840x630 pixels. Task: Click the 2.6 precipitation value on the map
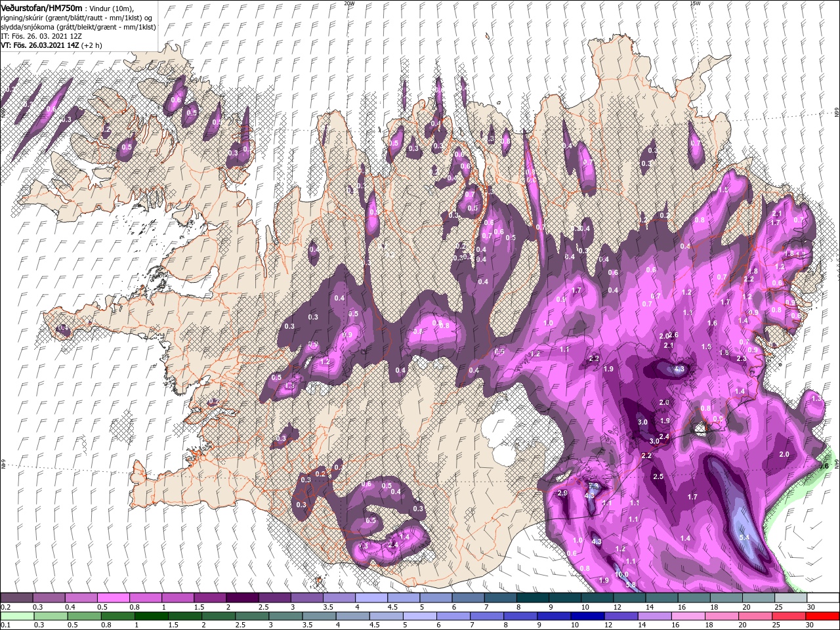[673, 335]
